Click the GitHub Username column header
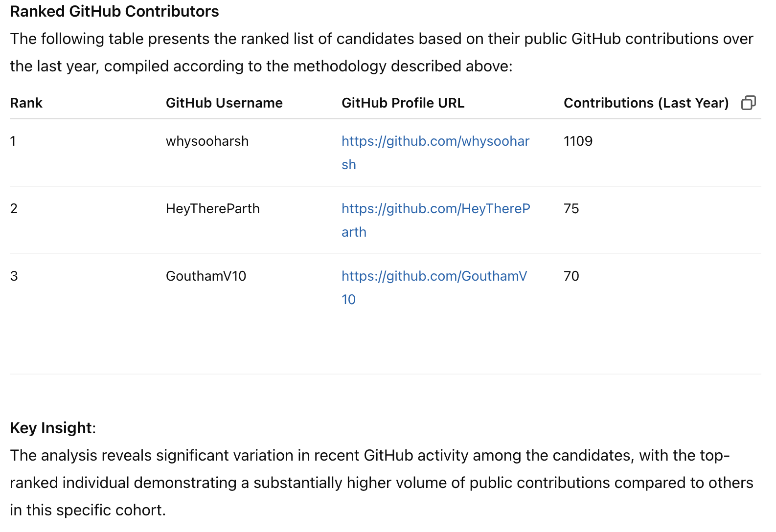The height and width of the screenshot is (532, 776). [x=224, y=103]
